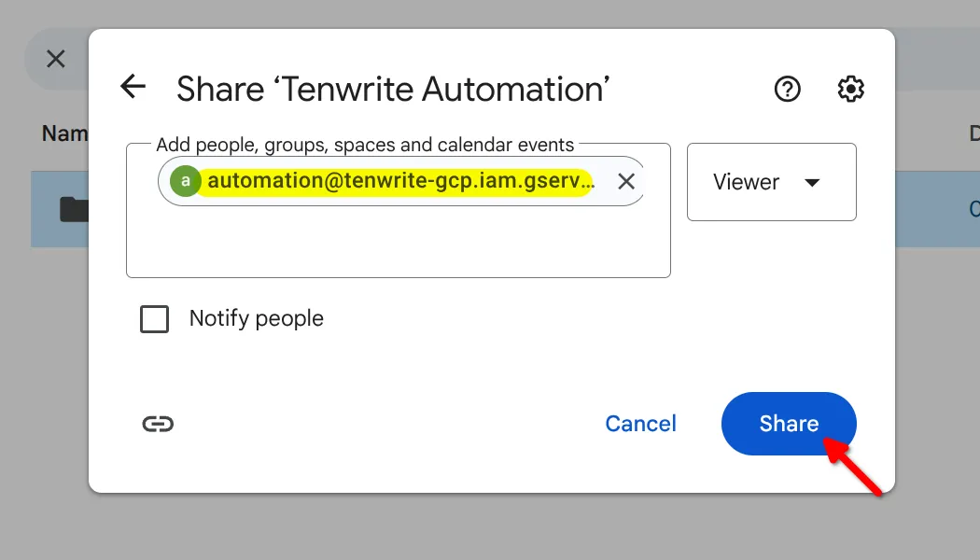Image resolution: width=980 pixels, height=560 pixels.
Task: Click the Name column header
Action: point(63,134)
